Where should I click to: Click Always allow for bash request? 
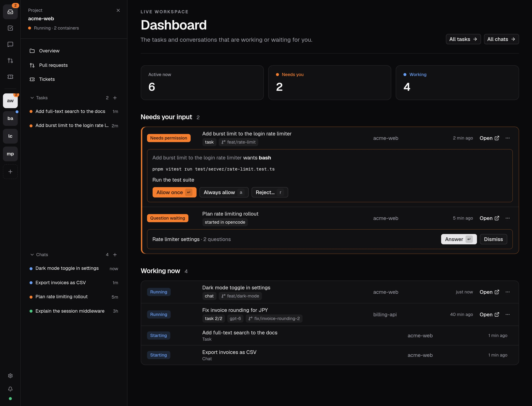[x=224, y=192]
